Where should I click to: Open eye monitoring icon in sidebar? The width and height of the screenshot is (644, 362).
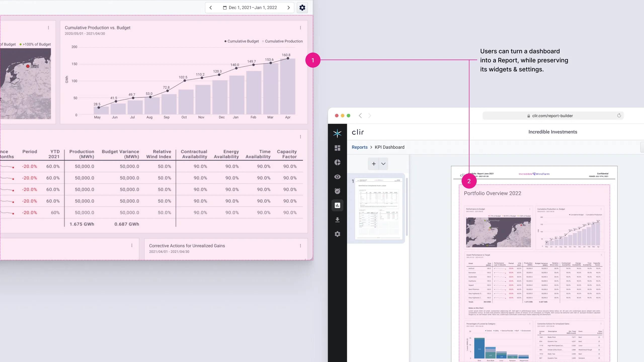tap(338, 177)
